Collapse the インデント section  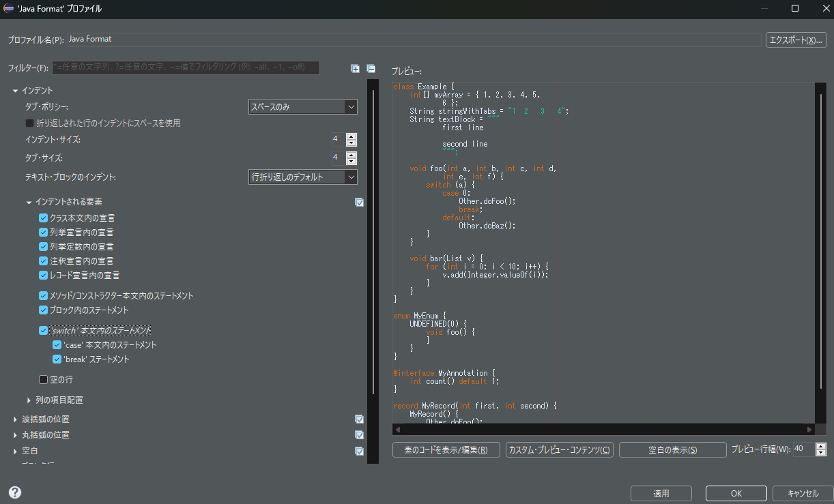tap(15, 91)
